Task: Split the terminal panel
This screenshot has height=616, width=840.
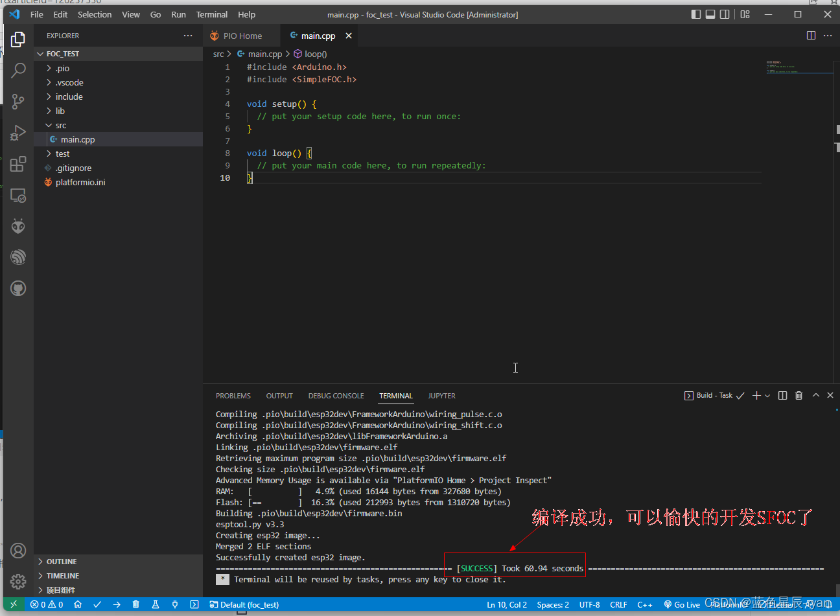Action: click(782, 395)
